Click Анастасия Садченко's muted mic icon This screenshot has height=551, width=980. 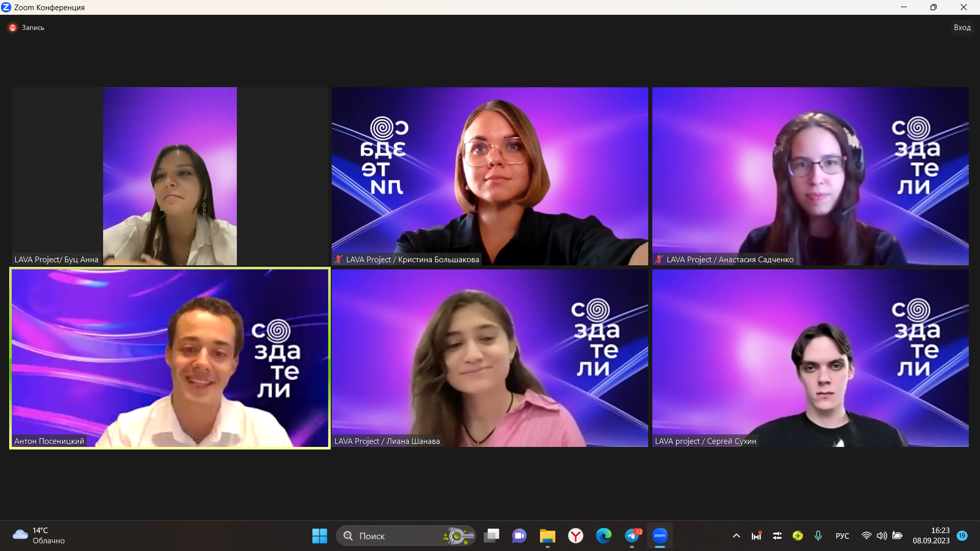[659, 260]
